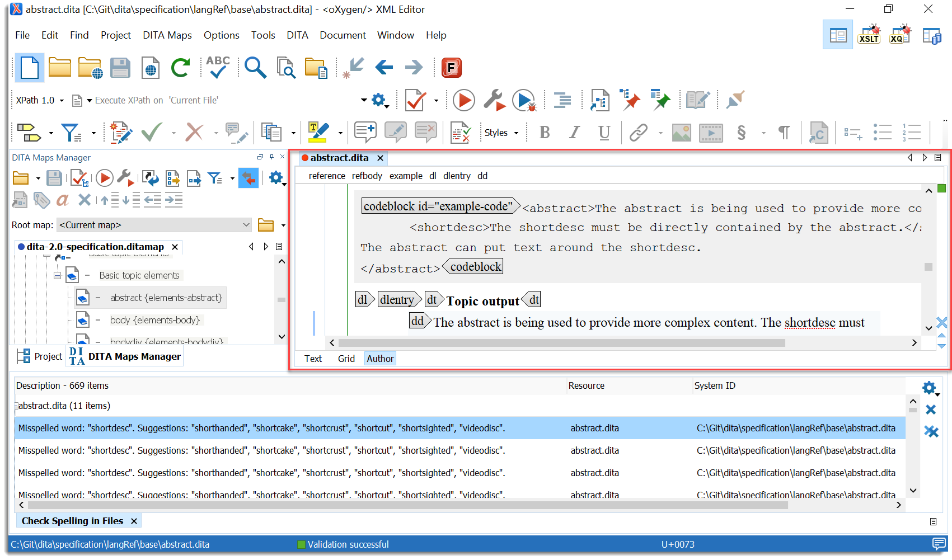Open the XSLT debugger perspective
Screen dimensions: 952x560
click(x=869, y=35)
